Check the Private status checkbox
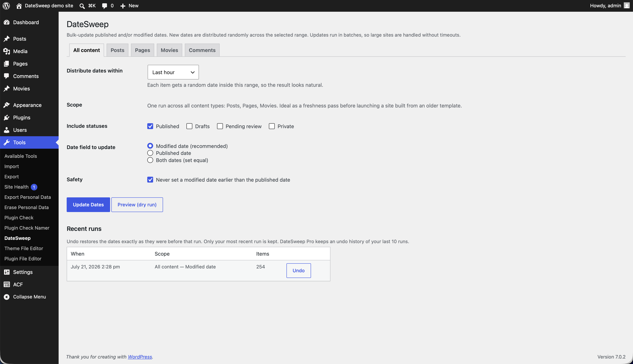Image resolution: width=633 pixels, height=364 pixels. pos(271,126)
